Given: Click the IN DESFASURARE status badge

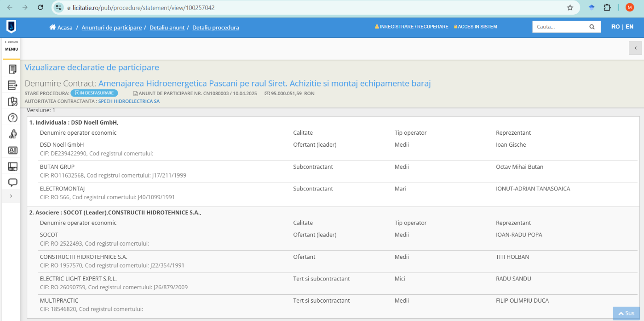Looking at the screenshot, I should 94,93.
